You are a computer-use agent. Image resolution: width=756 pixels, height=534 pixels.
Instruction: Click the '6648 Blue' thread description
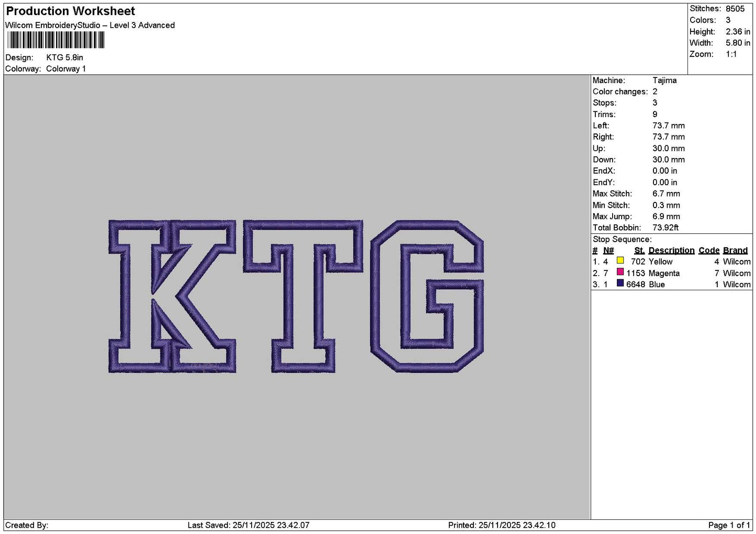coord(646,285)
